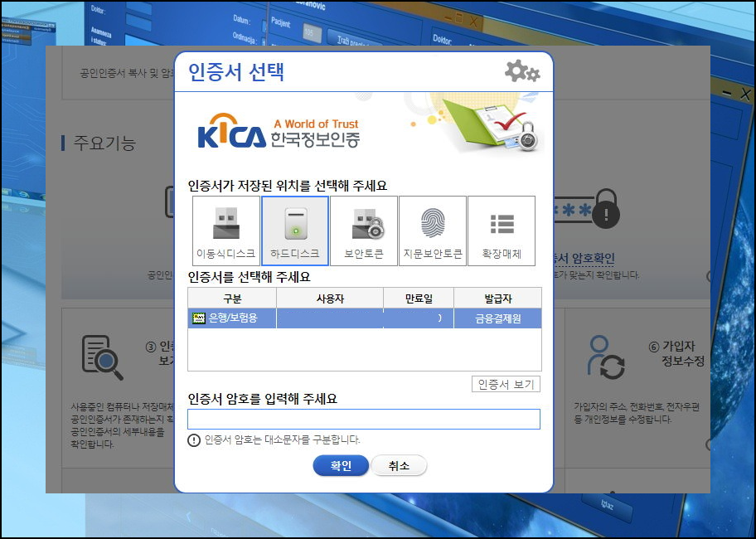Select 하드디스크 hard disk storage location

[295, 231]
